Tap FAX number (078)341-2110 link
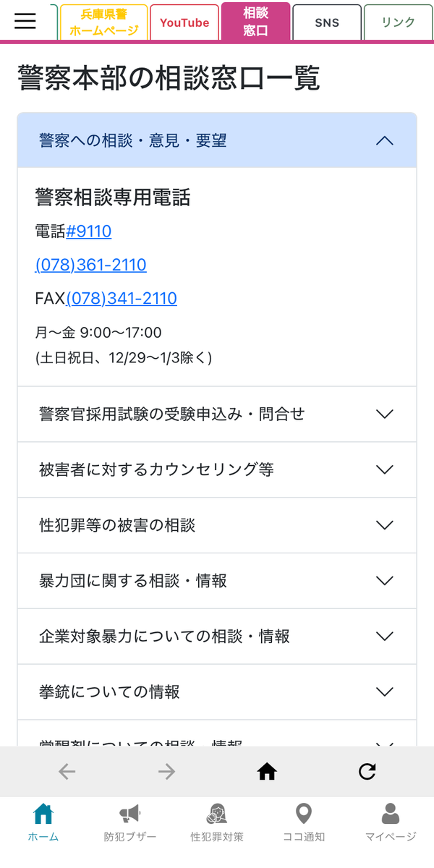The width and height of the screenshot is (434, 868). (x=122, y=299)
